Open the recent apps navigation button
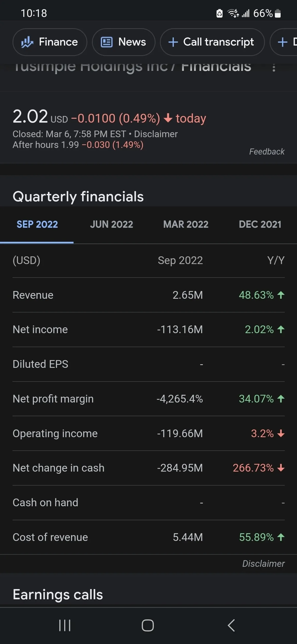This screenshot has width=297, height=644. [65, 625]
